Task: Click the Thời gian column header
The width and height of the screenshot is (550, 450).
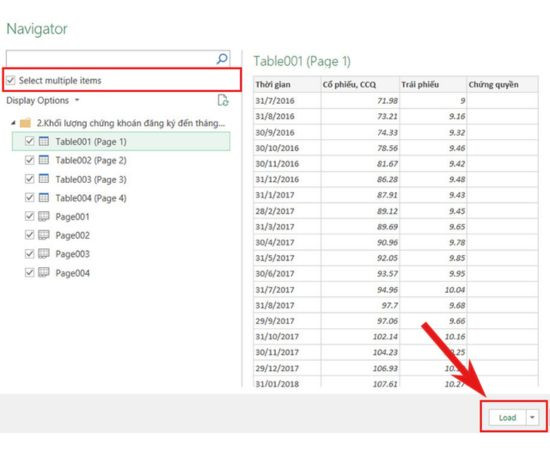Action: tap(287, 85)
